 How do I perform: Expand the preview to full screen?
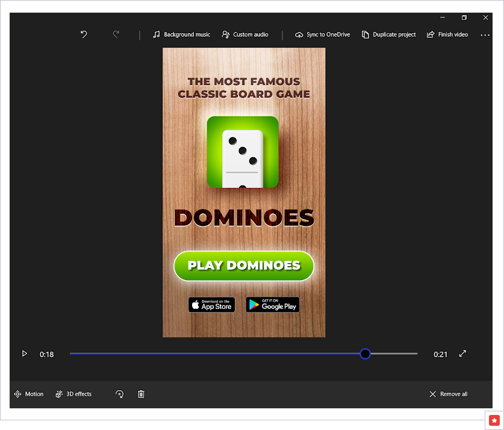pos(462,354)
